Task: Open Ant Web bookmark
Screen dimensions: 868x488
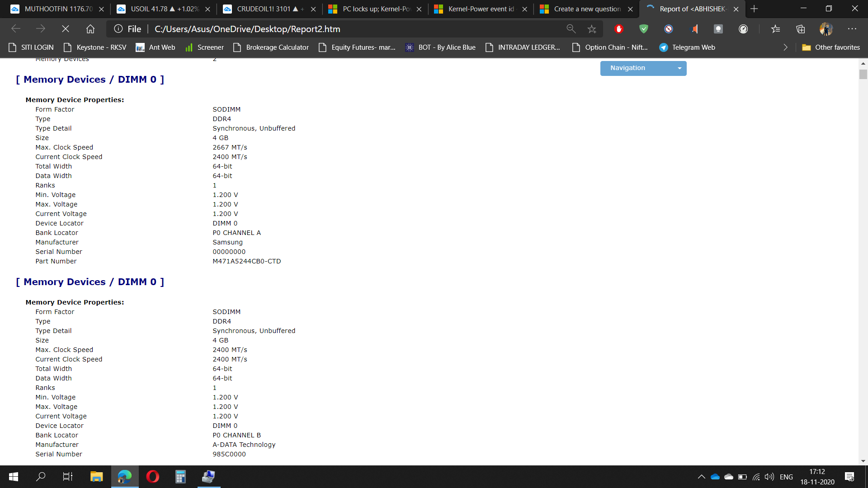Action: tap(156, 47)
